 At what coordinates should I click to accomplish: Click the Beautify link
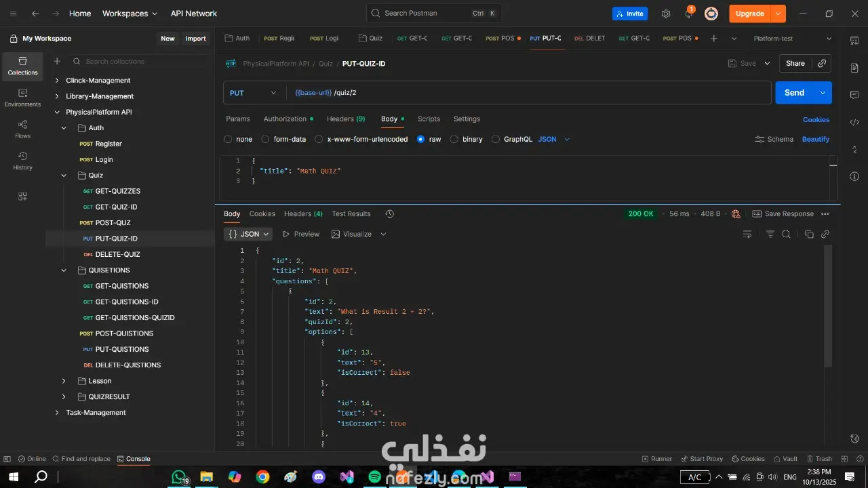(816, 139)
